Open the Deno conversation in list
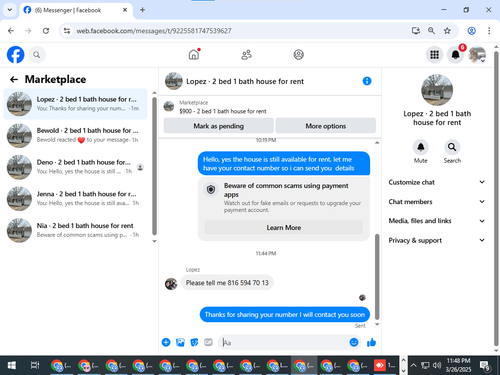Screen dimensions: 500x375 click(x=75, y=167)
